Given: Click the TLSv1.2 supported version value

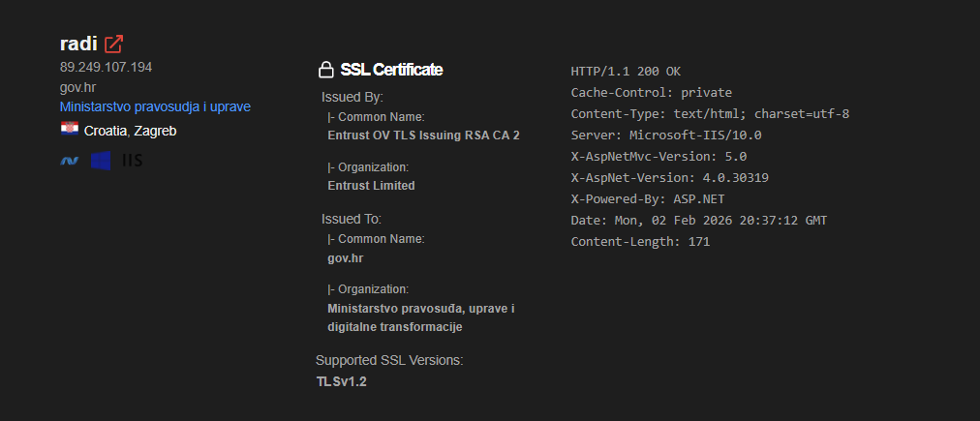Looking at the screenshot, I should [341, 381].
